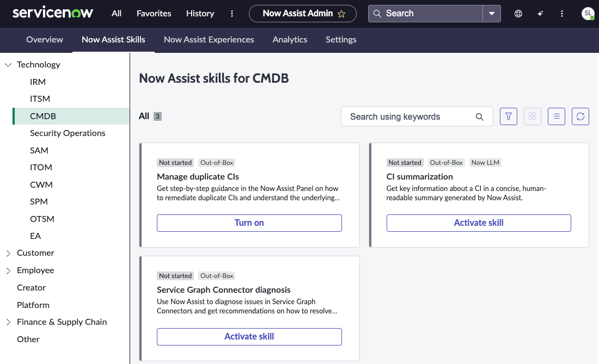599x364 pixels.
Task: Click the Now LLM tag
Action: point(485,163)
